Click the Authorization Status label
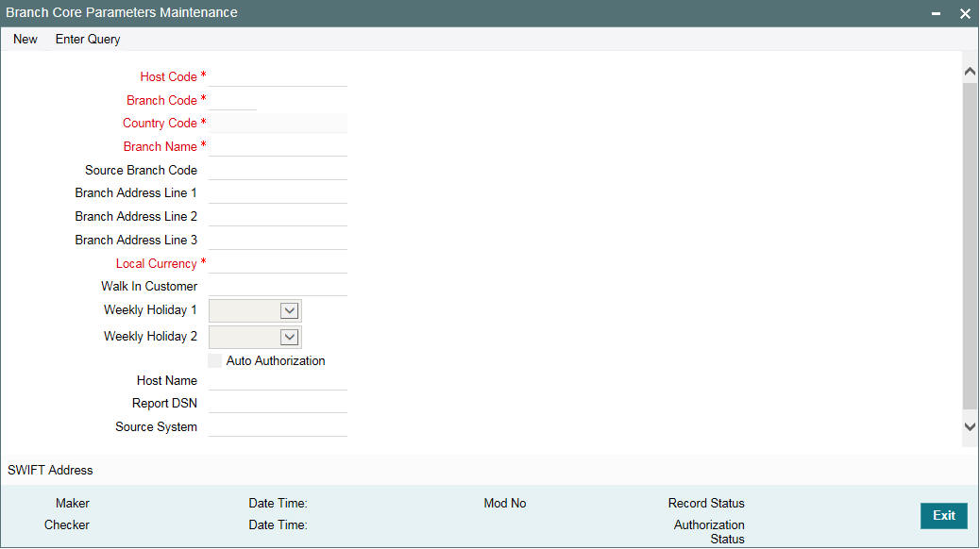 pyautogui.click(x=709, y=531)
